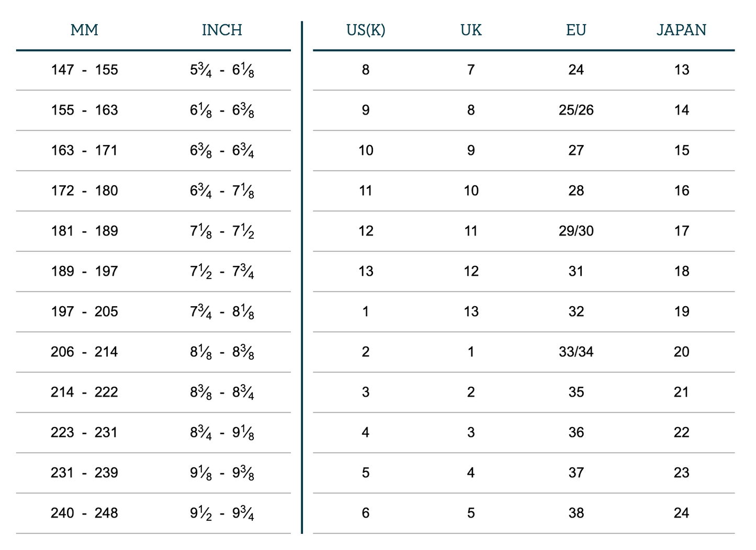Viewport: 756px width, 550px height.
Task: Click the UK column header
Action: click(471, 30)
